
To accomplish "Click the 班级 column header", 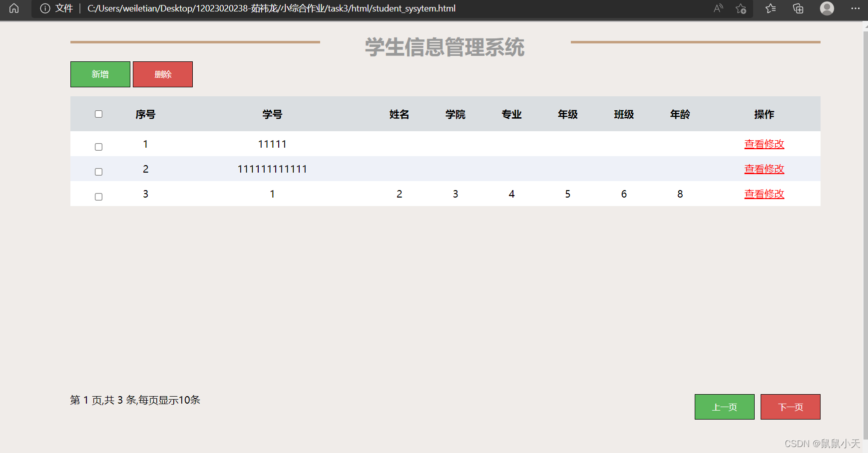I will pos(624,114).
